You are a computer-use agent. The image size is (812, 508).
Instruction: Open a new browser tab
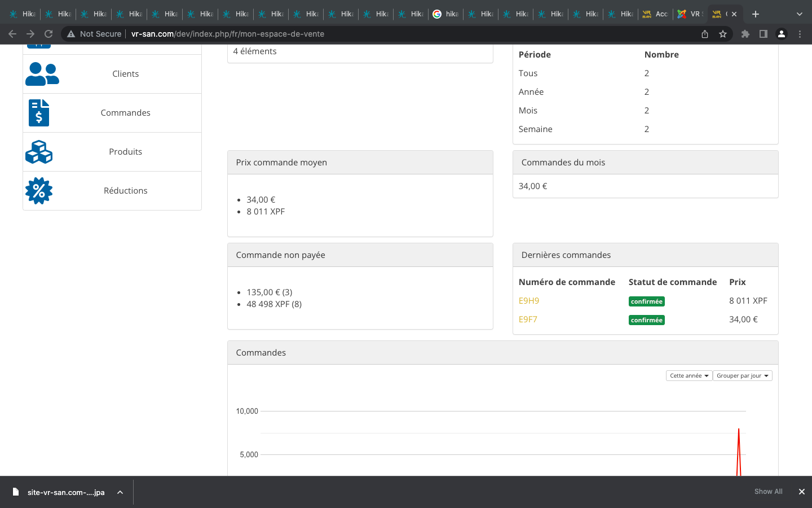[x=756, y=14]
